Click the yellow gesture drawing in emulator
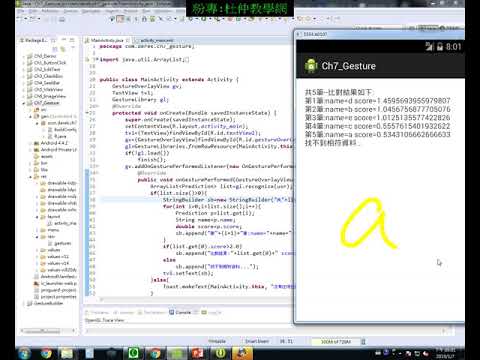 click(368, 223)
